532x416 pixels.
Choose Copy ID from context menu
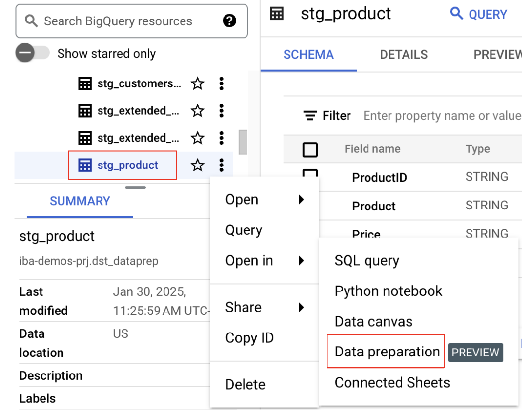coord(249,338)
